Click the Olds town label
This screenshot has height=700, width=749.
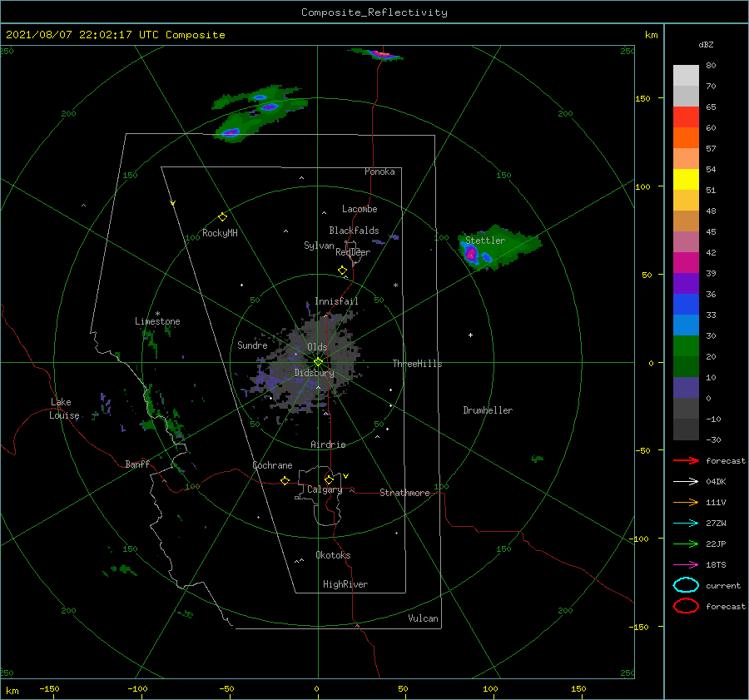[x=317, y=347]
